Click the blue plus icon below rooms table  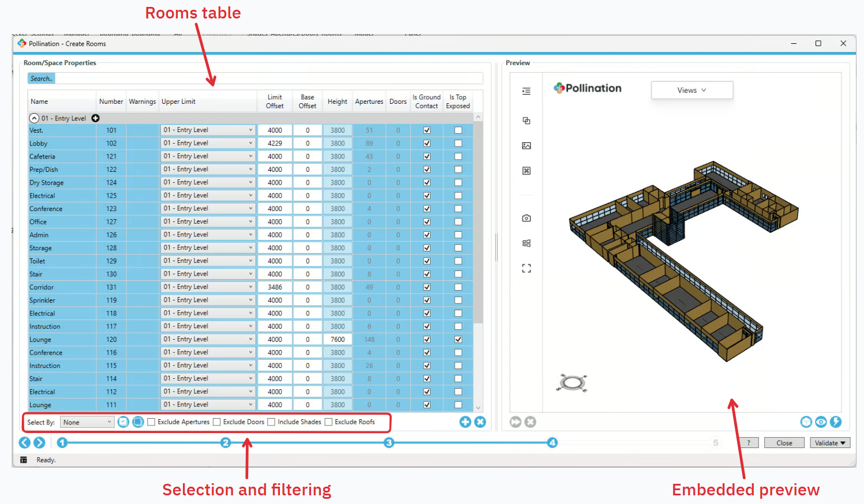click(x=465, y=422)
